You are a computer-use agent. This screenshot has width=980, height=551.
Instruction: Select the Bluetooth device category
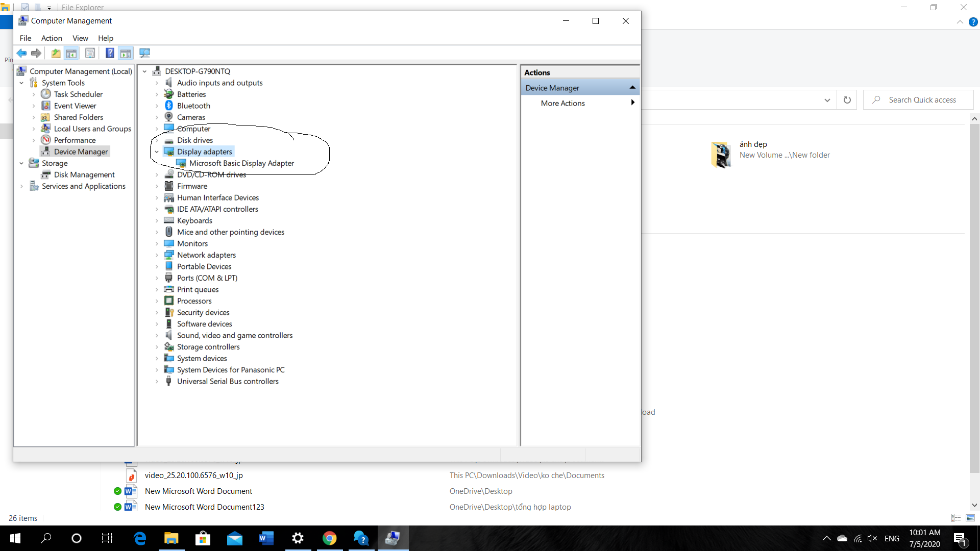[x=193, y=106]
